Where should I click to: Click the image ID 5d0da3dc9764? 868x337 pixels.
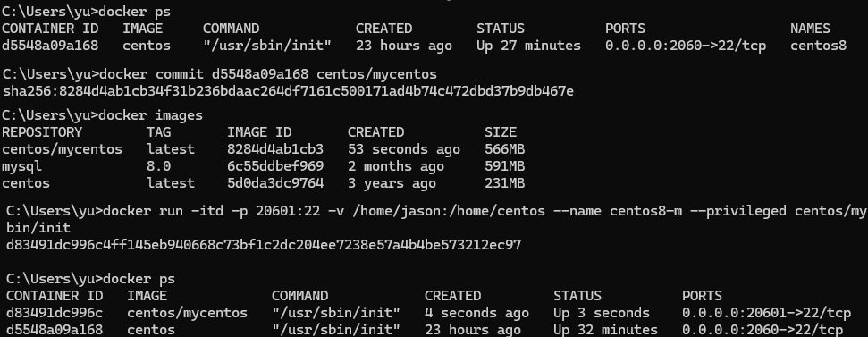tap(275, 183)
